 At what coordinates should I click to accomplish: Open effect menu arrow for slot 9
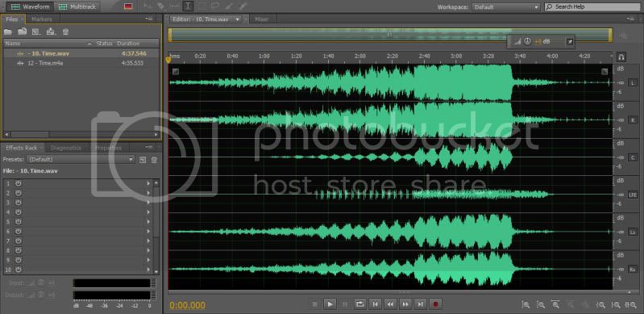tap(148, 260)
